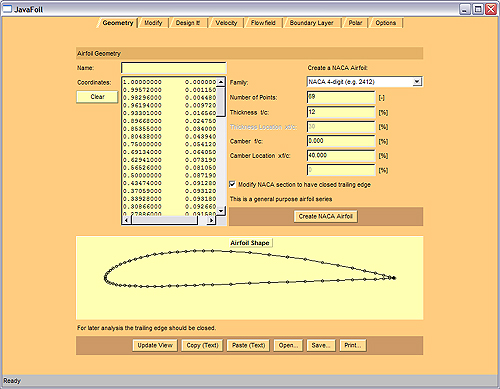Screen dimensions: 500x389
Task: Click the Save... button
Action: pyautogui.click(x=321, y=345)
